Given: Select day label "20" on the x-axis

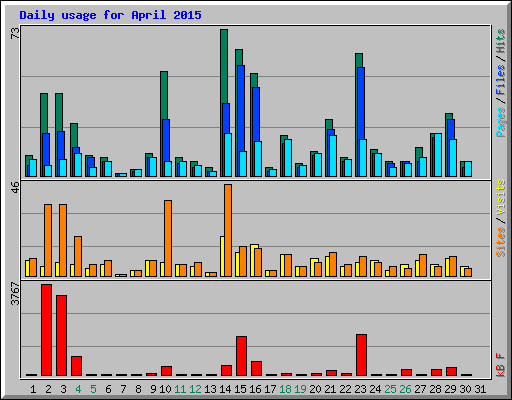Looking at the screenshot, I should click(x=315, y=389).
